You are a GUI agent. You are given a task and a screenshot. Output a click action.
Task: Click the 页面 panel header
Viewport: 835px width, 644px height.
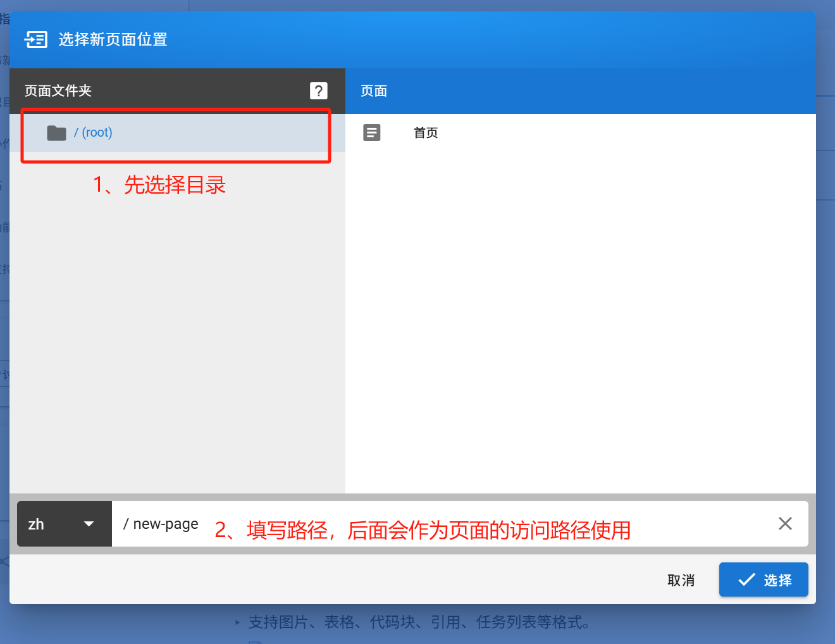click(373, 90)
